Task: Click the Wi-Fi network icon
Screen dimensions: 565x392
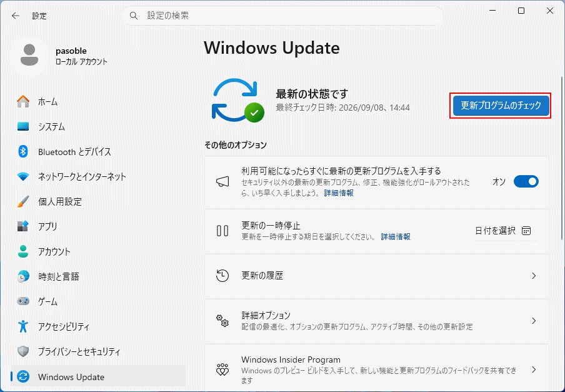Action: pyautogui.click(x=23, y=176)
